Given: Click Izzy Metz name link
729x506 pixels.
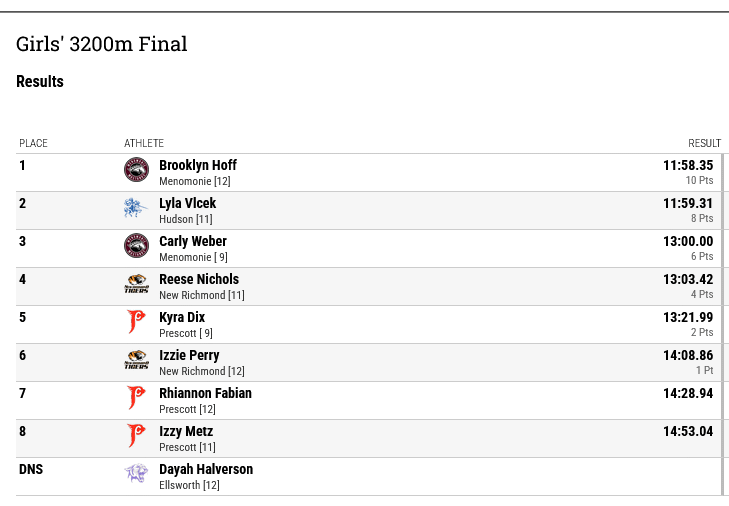Looking at the screenshot, I should [x=186, y=432].
